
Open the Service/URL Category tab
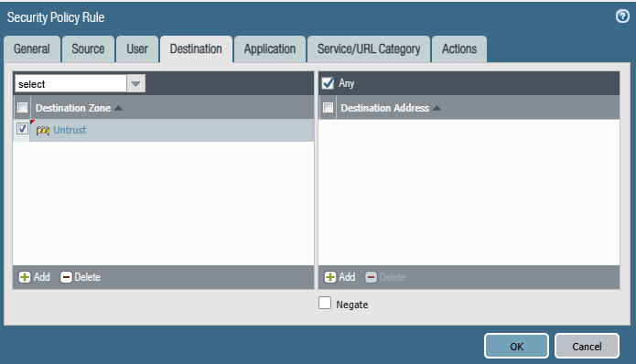(369, 49)
